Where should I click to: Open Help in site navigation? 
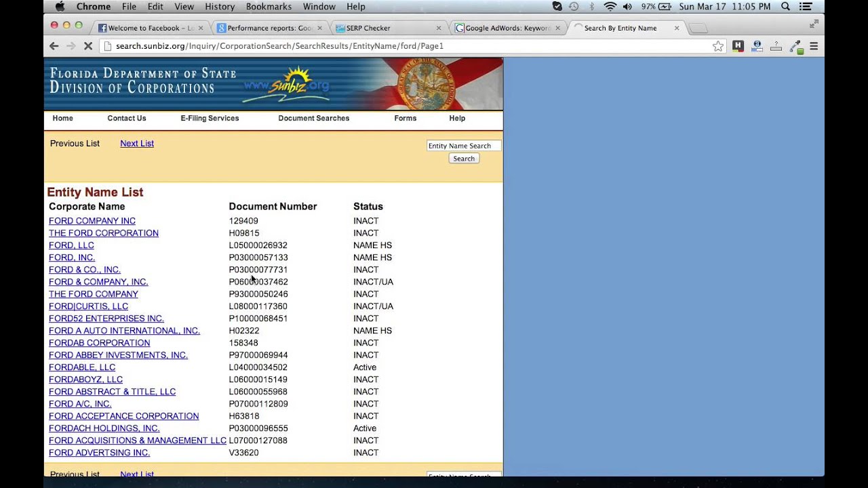point(457,118)
